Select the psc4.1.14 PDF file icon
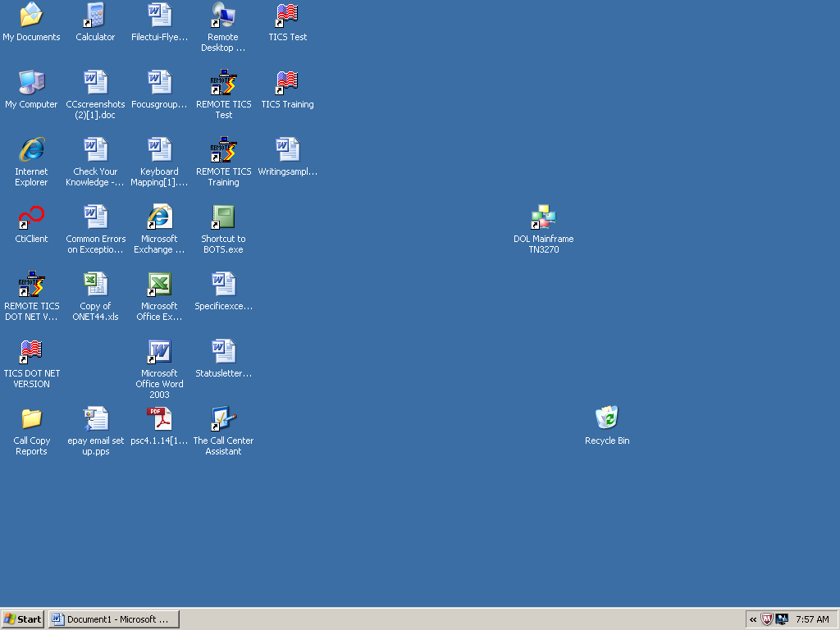 pyautogui.click(x=159, y=419)
